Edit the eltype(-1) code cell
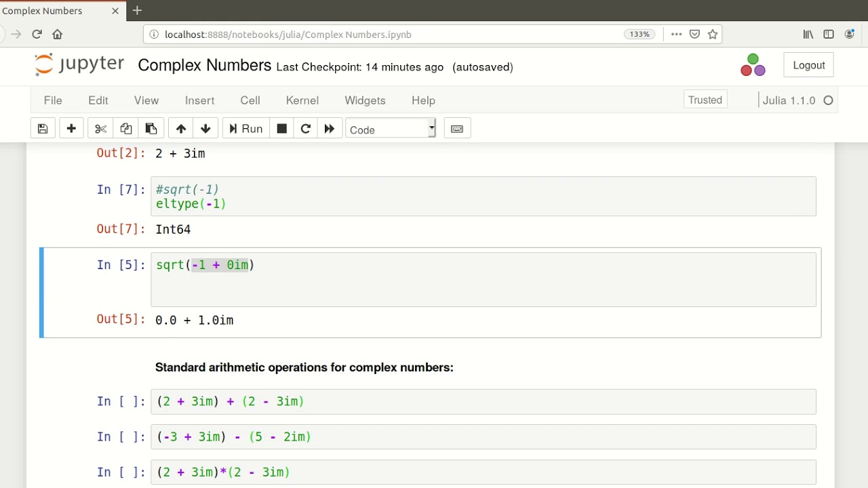Viewport: 868px width, 488px height. click(x=484, y=197)
